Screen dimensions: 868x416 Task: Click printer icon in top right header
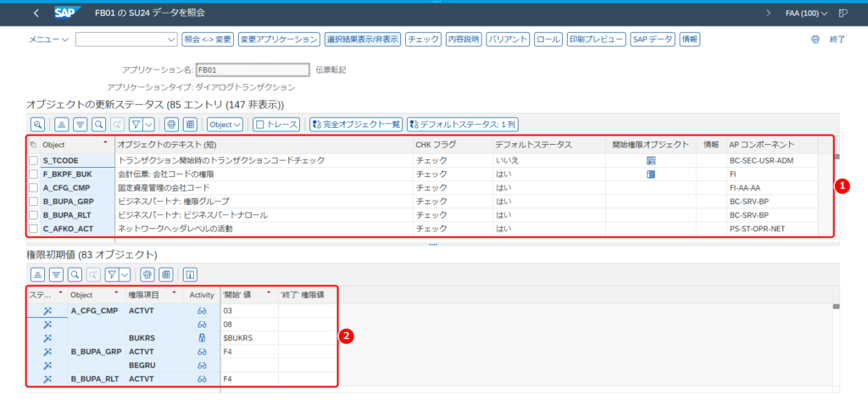(815, 39)
